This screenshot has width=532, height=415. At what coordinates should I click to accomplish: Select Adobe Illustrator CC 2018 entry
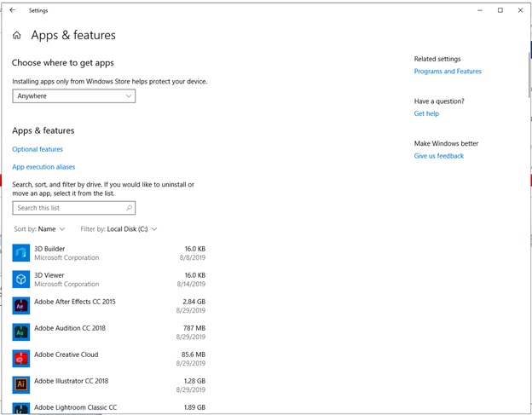coord(72,381)
